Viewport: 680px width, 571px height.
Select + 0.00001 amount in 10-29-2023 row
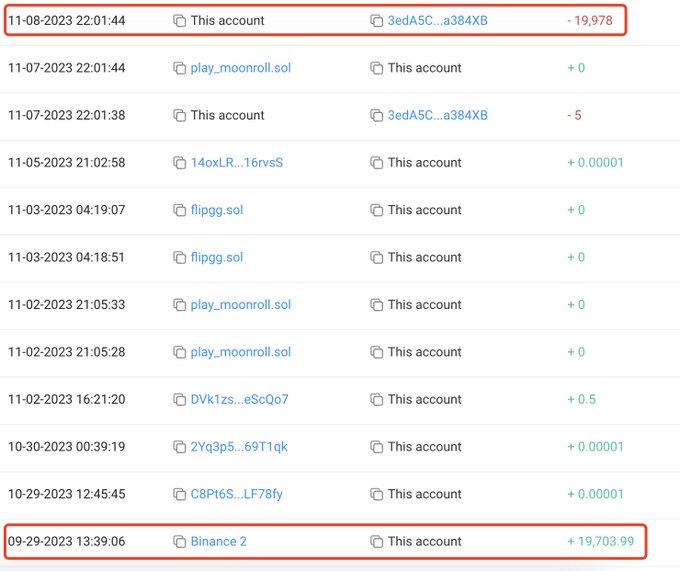click(595, 494)
